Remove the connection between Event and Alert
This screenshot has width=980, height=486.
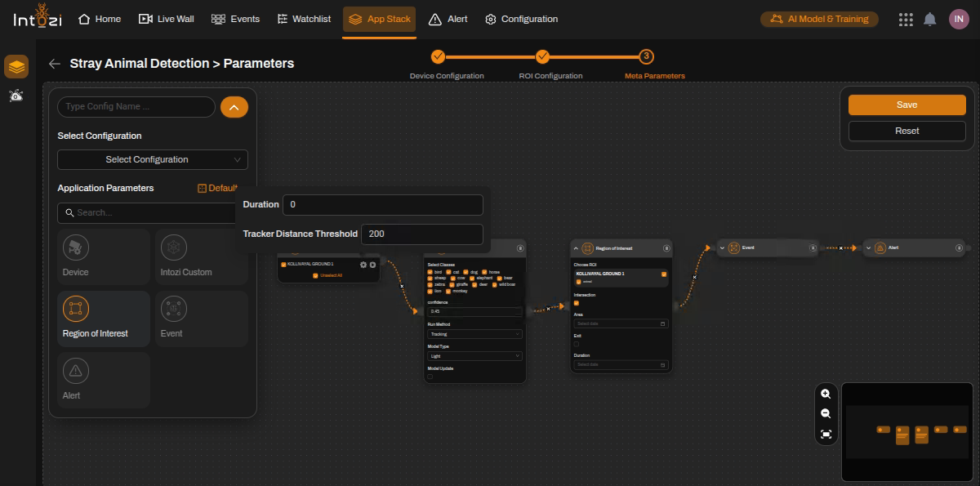click(x=840, y=247)
